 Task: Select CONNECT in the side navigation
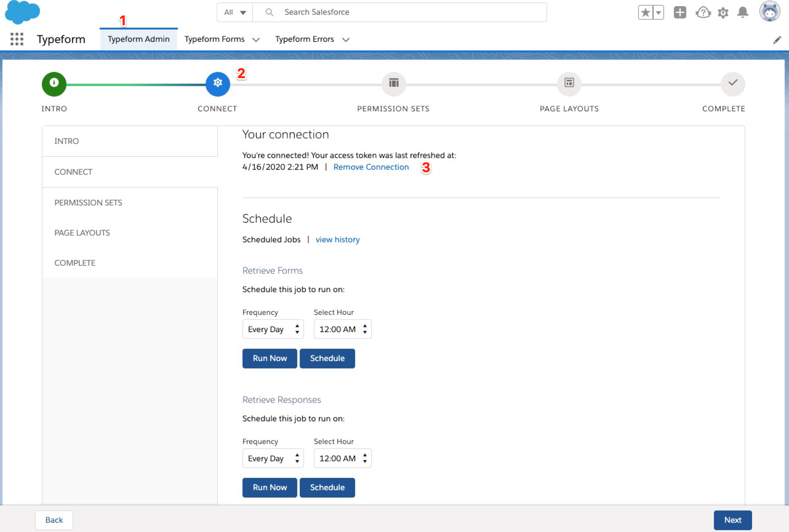[x=130, y=172]
